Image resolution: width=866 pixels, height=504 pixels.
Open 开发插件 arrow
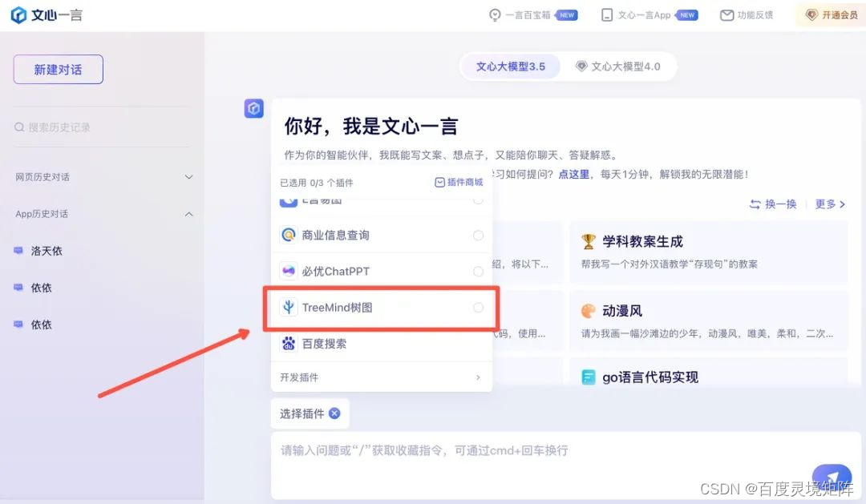(x=478, y=377)
